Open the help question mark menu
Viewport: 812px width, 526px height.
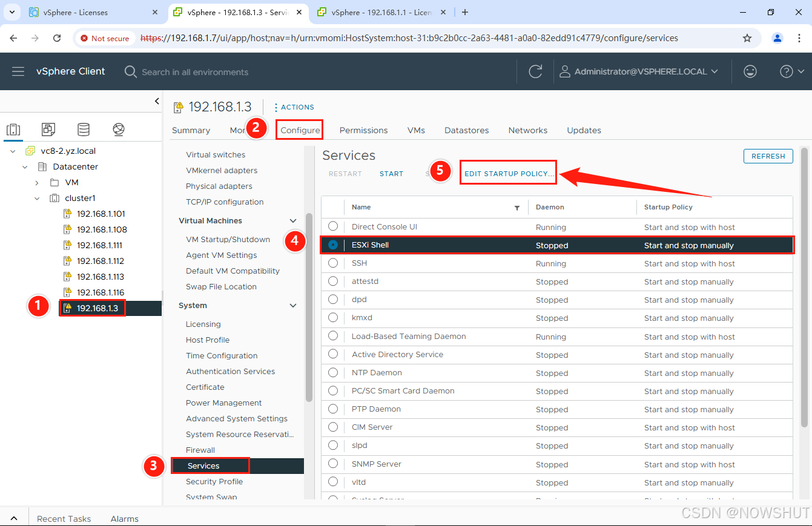click(x=791, y=71)
